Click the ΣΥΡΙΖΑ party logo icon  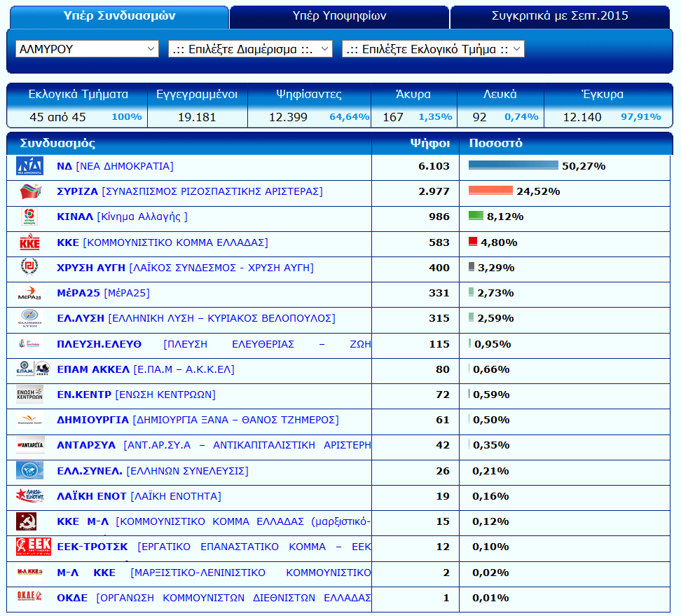29,191
